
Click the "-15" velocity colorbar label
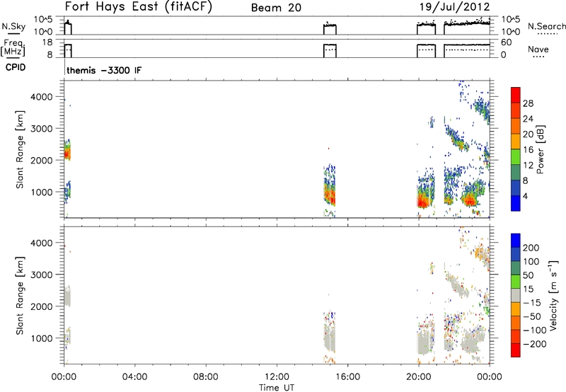coord(532,303)
